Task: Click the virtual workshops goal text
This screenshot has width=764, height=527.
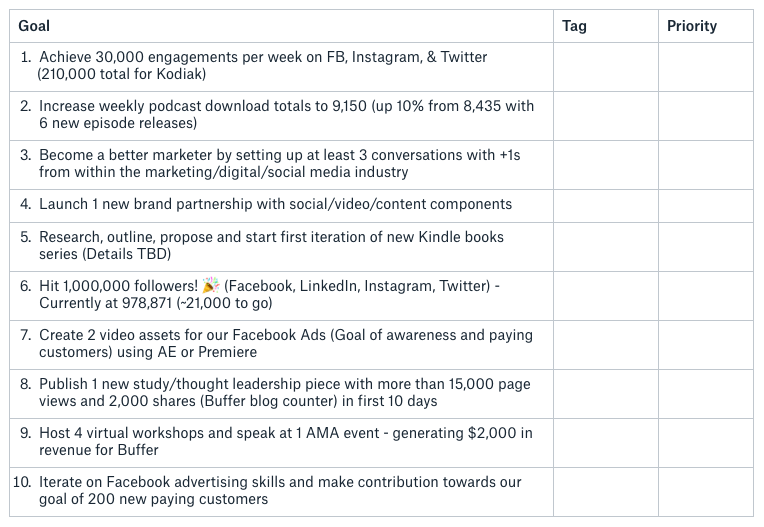Action: [286, 441]
